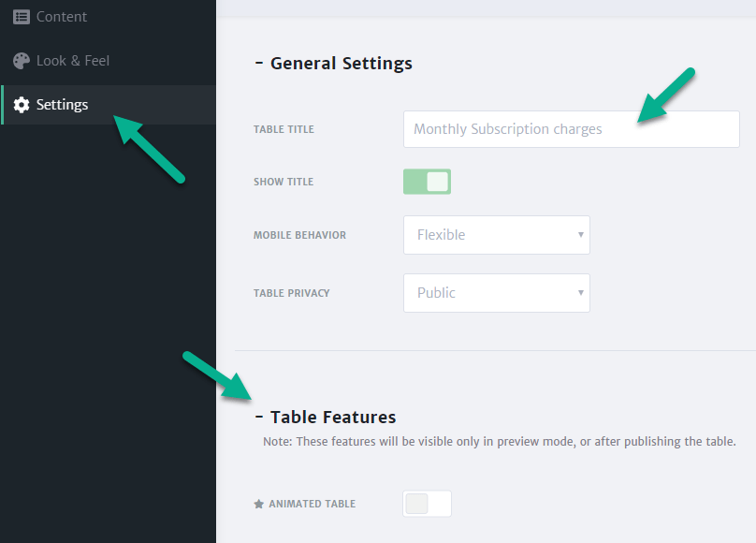Switch to the Content tab

62,16
